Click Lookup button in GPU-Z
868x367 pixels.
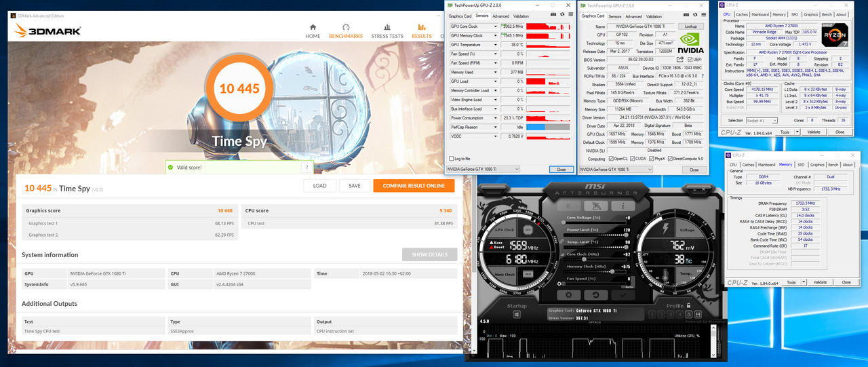(x=691, y=26)
